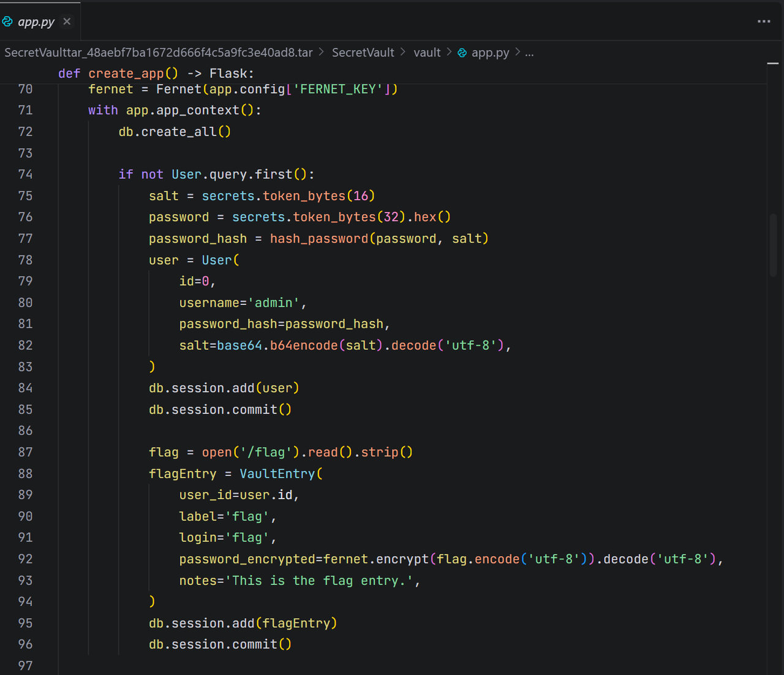Select the app.py tab label
The image size is (784, 675).
tap(36, 22)
